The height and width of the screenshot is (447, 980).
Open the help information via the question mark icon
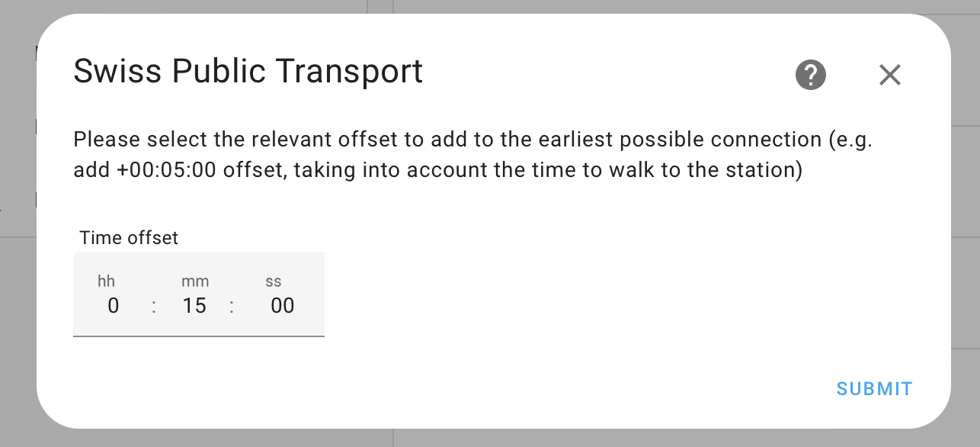[x=810, y=75]
